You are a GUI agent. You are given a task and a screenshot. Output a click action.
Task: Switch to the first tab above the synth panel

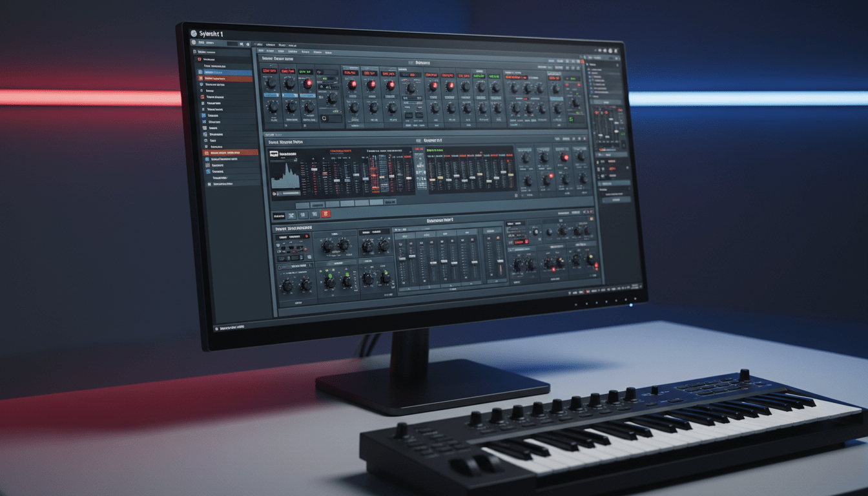click(x=261, y=51)
